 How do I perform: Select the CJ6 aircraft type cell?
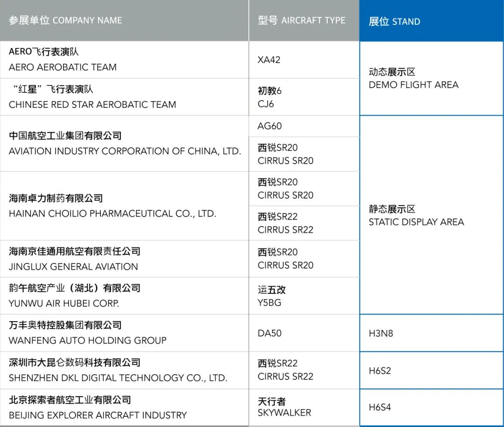[x=304, y=97]
